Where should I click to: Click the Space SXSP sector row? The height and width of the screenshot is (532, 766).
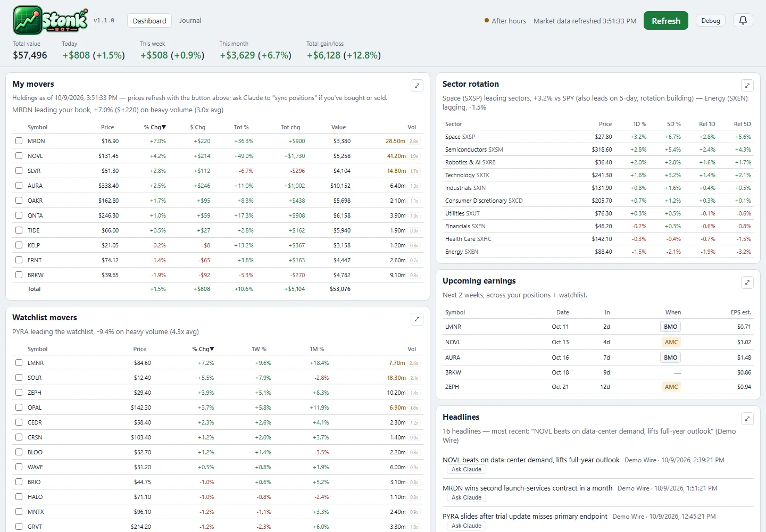tap(598, 137)
